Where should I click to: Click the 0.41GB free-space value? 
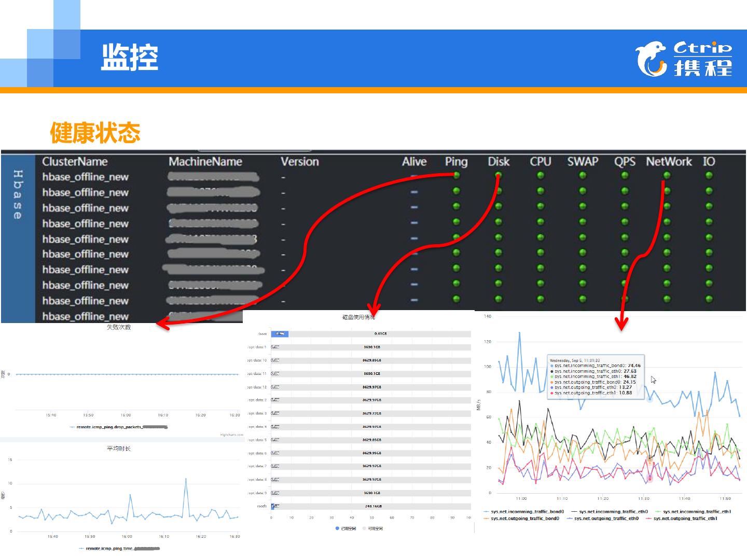[x=381, y=334]
